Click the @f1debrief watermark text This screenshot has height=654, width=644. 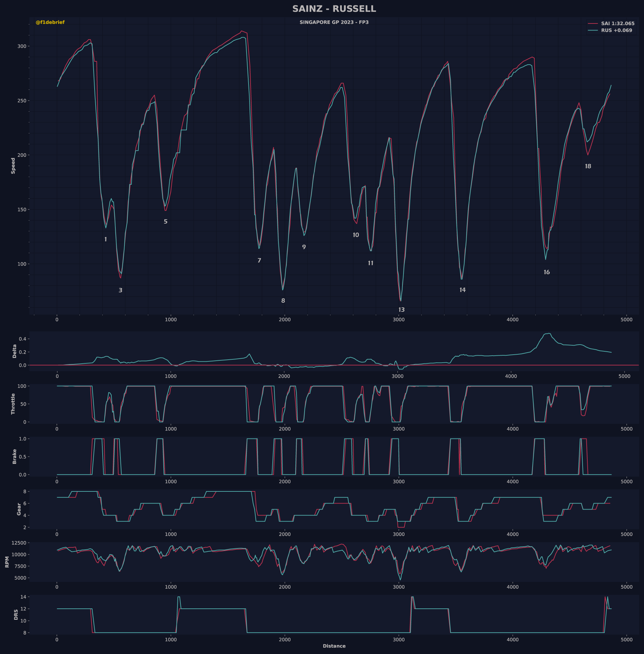50,22
